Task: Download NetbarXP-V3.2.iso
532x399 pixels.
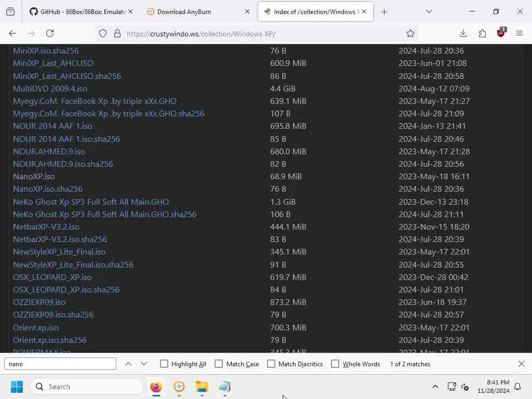Action: (46, 227)
